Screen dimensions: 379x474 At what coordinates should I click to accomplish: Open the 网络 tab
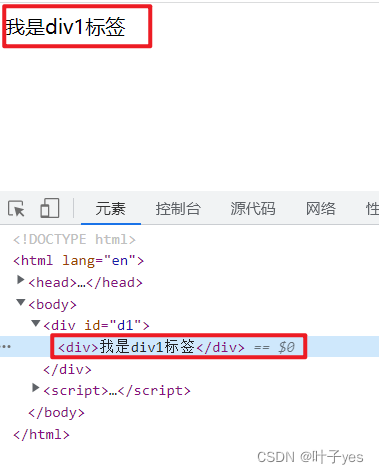tap(321, 209)
